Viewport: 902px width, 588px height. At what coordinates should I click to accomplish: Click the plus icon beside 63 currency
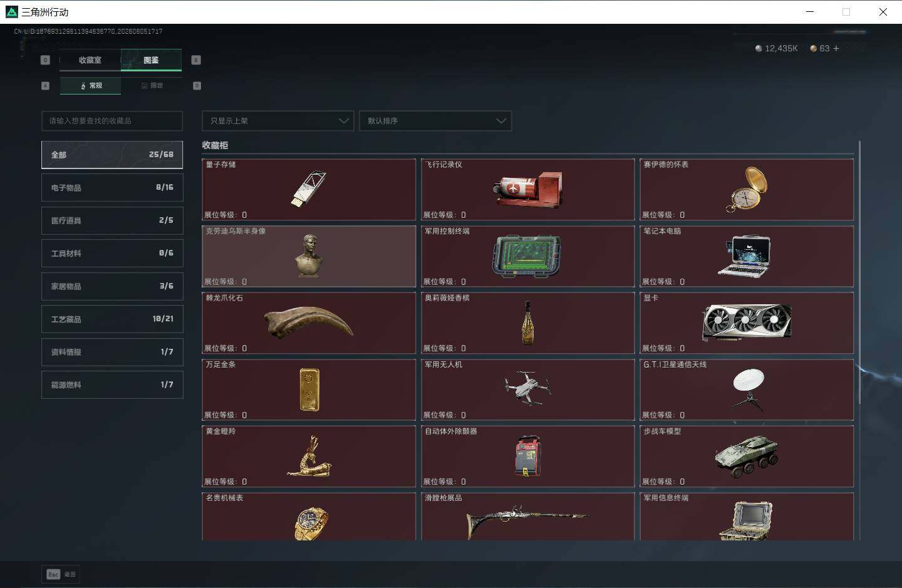click(x=836, y=48)
